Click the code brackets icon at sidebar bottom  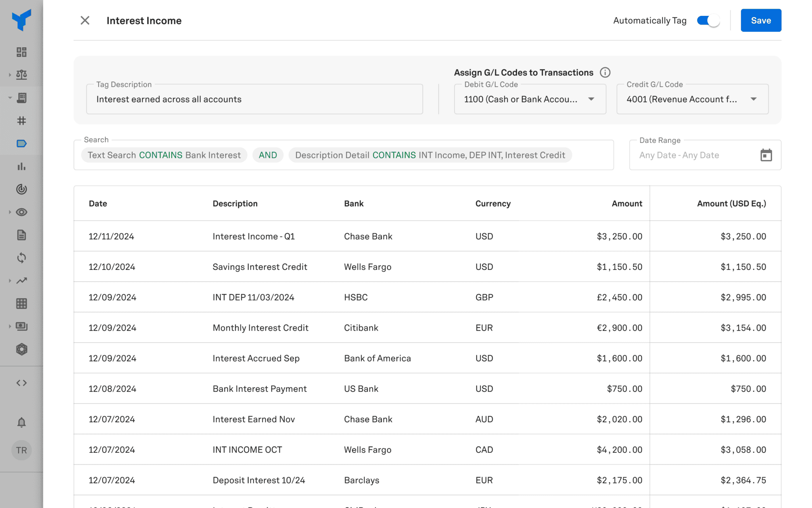pyautogui.click(x=21, y=383)
